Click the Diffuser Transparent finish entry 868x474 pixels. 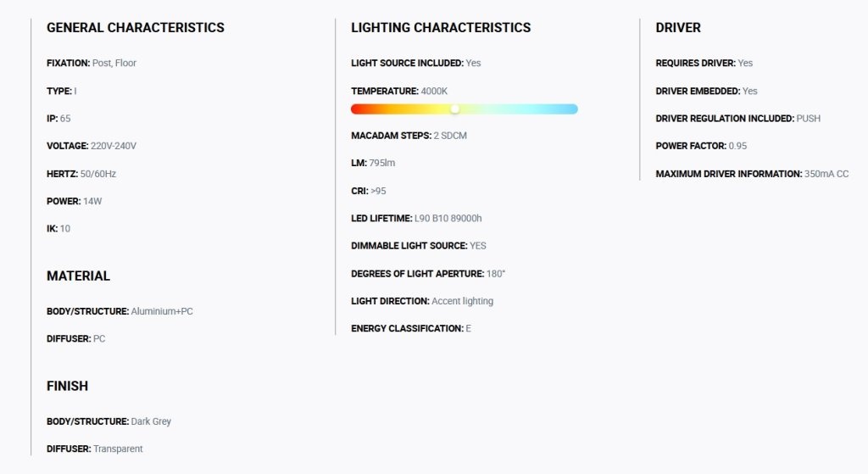(95, 449)
